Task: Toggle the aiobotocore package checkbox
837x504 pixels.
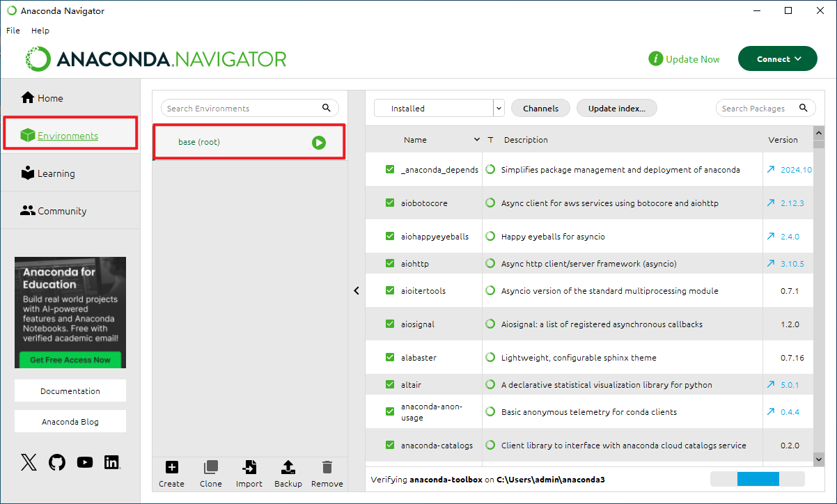Action: (x=390, y=203)
